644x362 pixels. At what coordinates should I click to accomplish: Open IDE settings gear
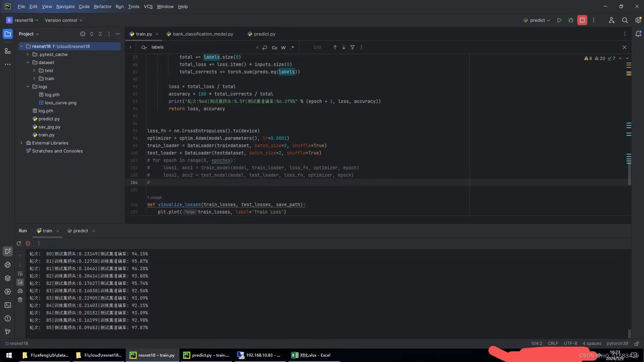(x=638, y=20)
